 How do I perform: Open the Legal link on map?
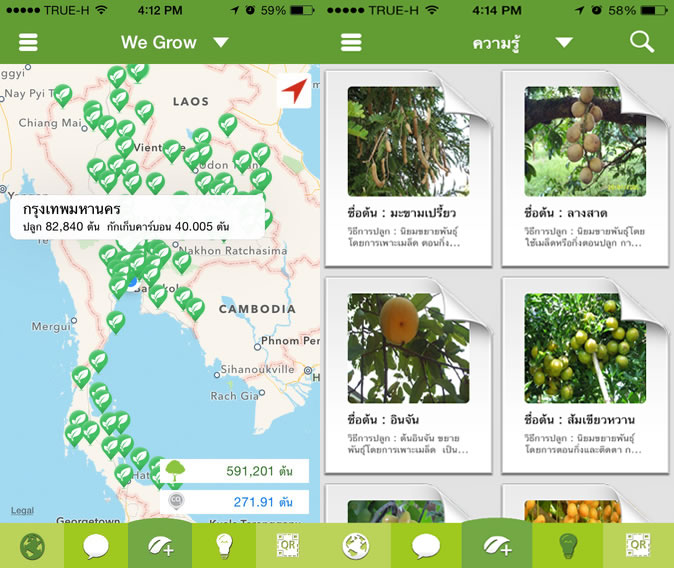pos(22,510)
